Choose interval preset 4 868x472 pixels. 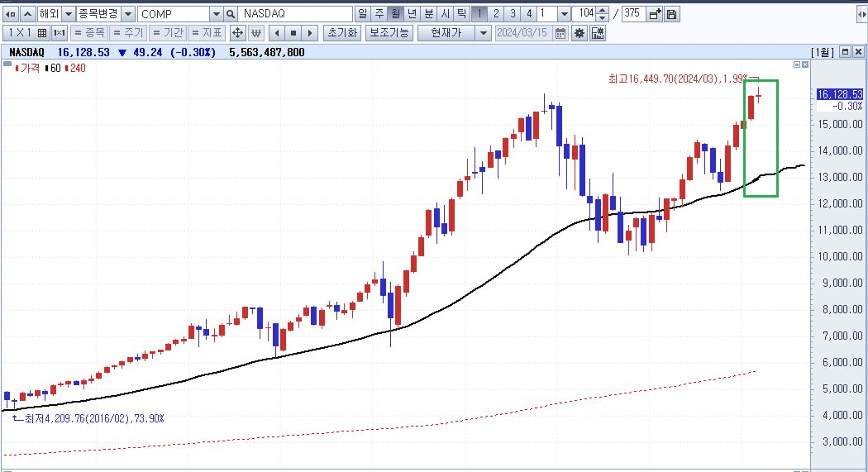tap(529, 14)
